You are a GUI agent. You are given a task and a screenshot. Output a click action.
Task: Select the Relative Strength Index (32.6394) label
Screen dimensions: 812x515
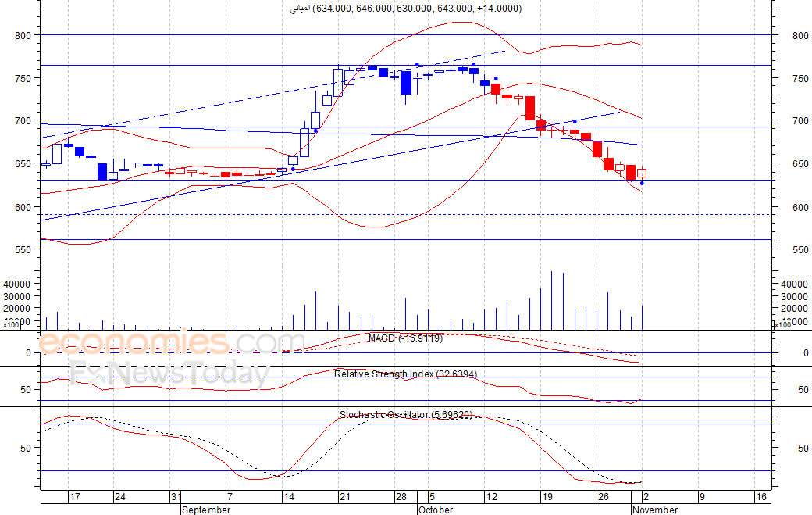click(x=405, y=374)
